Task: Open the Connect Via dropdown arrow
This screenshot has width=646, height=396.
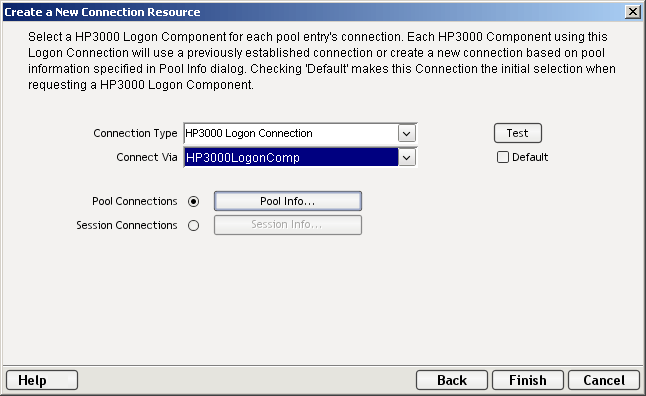Action: pos(407,157)
